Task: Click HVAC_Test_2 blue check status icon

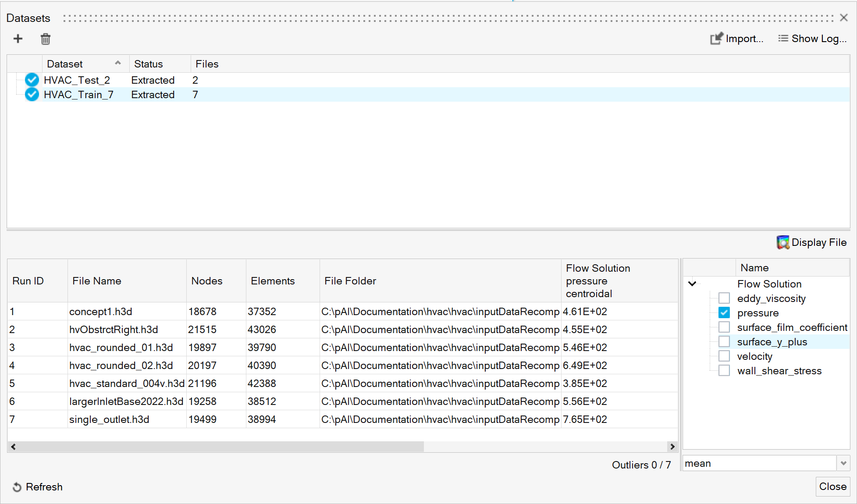Action: point(32,80)
